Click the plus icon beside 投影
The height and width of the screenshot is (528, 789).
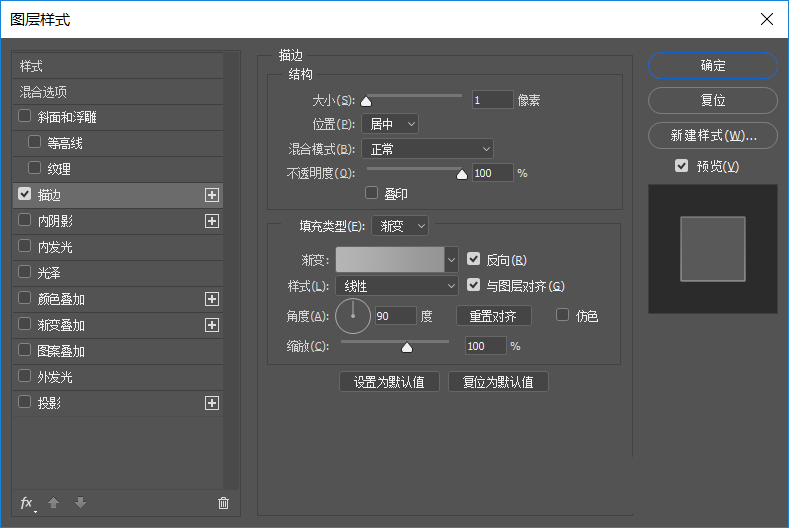pos(212,403)
